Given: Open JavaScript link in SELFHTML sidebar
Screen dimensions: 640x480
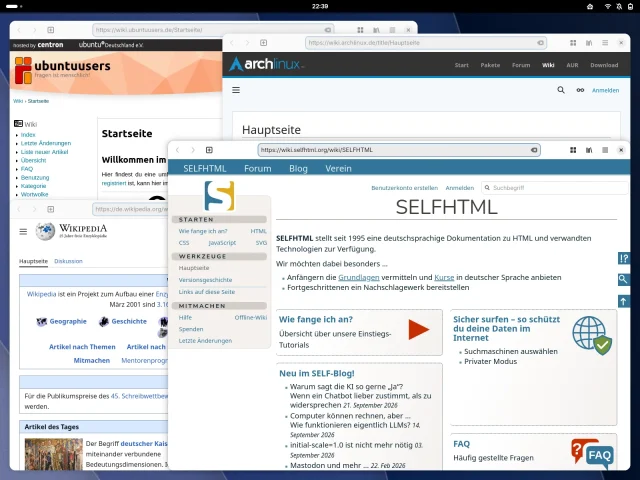Looking at the screenshot, I should [x=222, y=243].
